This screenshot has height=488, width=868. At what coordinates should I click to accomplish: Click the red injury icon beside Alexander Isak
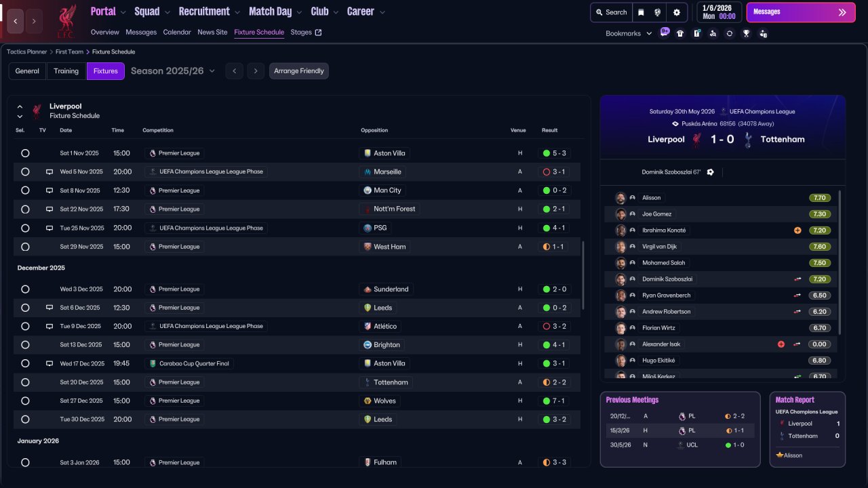point(781,344)
